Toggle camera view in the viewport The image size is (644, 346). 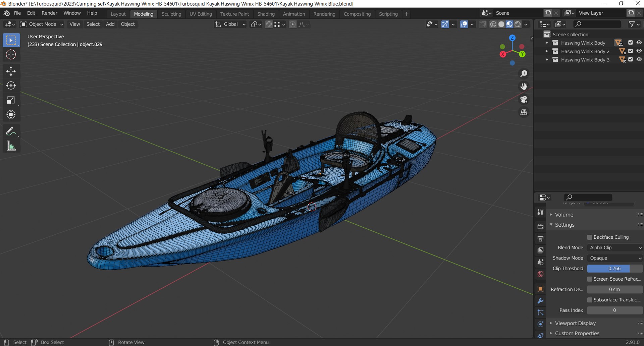pos(524,99)
